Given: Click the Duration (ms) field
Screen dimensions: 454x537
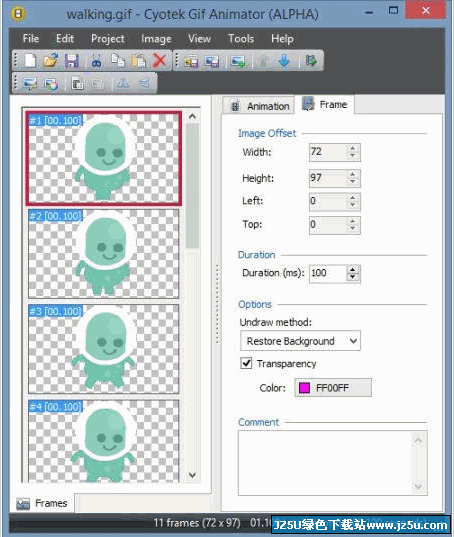Looking at the screenshot, I should pos(328,273).
